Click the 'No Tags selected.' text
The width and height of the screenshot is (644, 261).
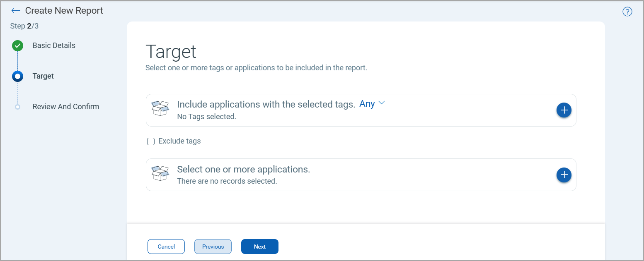pos(206,117)
